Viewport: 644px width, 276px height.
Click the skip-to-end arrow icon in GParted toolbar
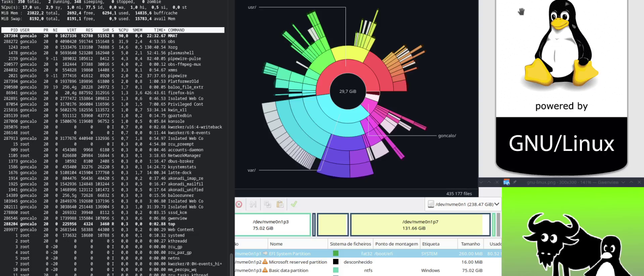click(x=253, y=204)
